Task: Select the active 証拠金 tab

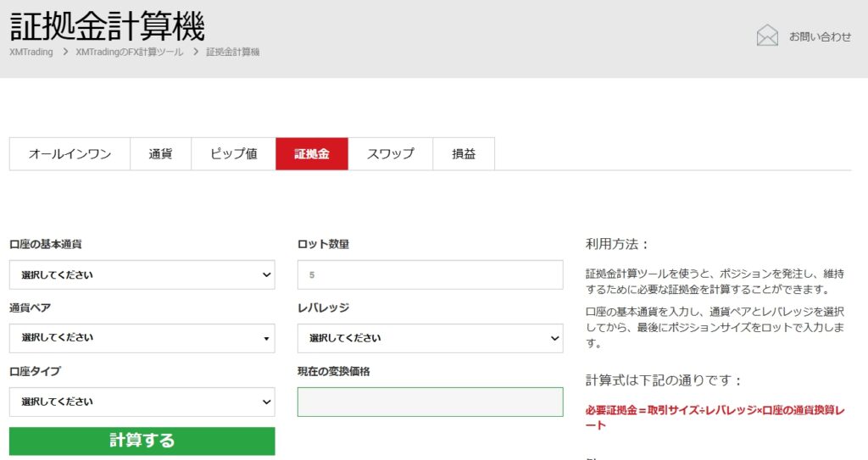Action: 311,154
